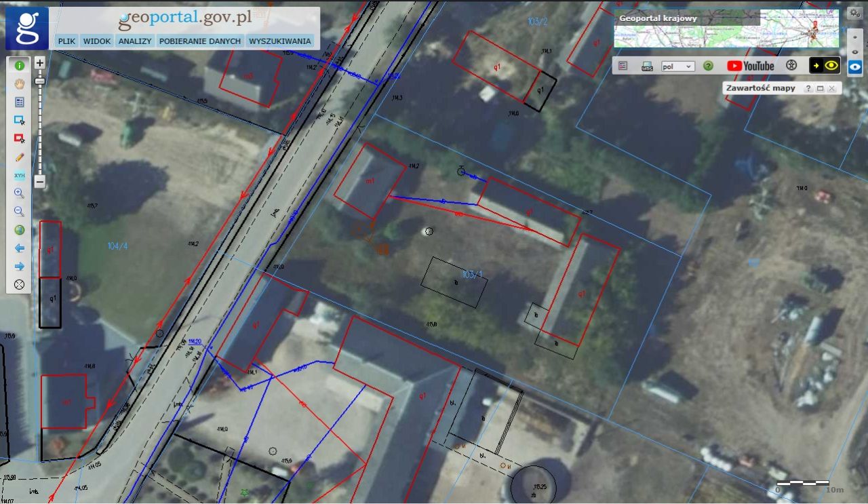Click parcel label 103/1 on map
The image size is (868, 504).
tap(472, 274)
